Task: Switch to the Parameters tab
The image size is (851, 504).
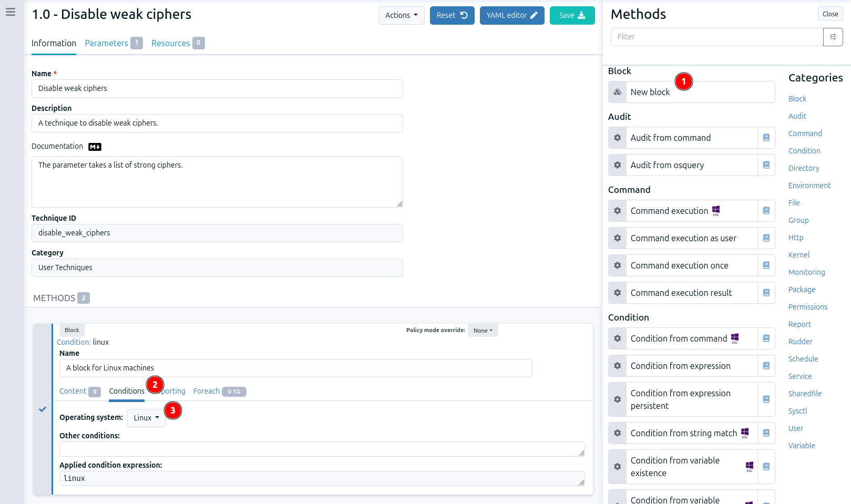Action: pos(107,43)
